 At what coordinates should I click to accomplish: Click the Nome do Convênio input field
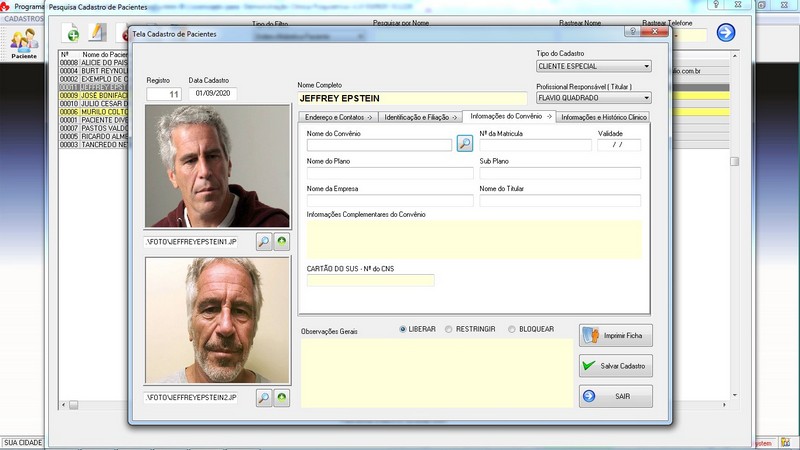pyautogui.click(x=379, y=145)
